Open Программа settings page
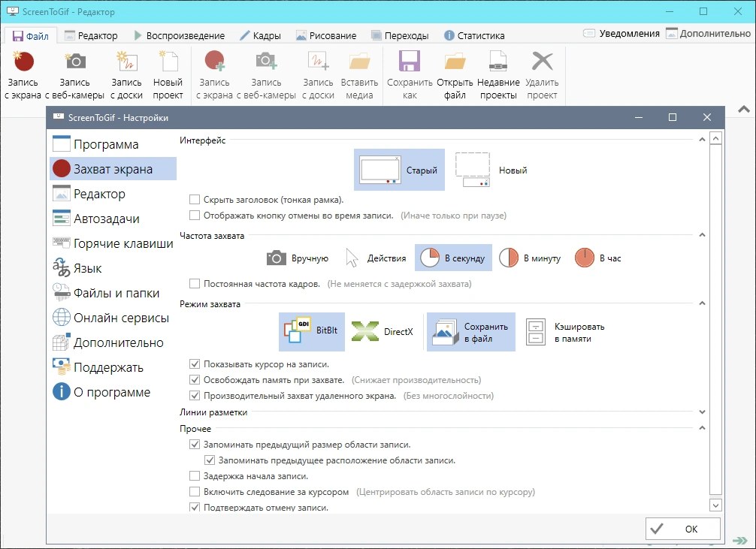Viewport: 756px width, 549px height. [113, 144]
